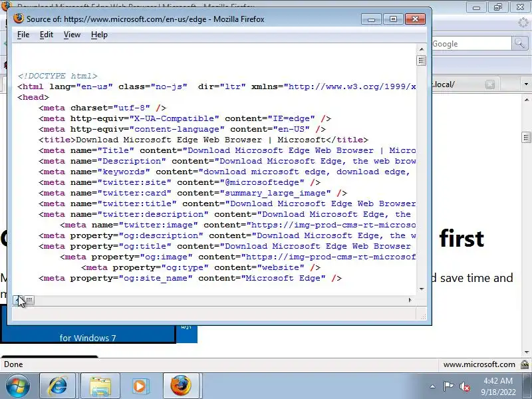The height and width of the screenshot is (399, 532).
Task: Click the Action Center flag icon
Action: pyautogui.click(x=448, y=386)
